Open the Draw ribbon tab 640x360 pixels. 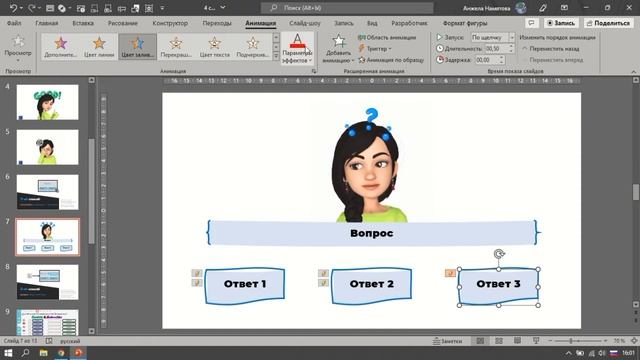pos(122,23)
